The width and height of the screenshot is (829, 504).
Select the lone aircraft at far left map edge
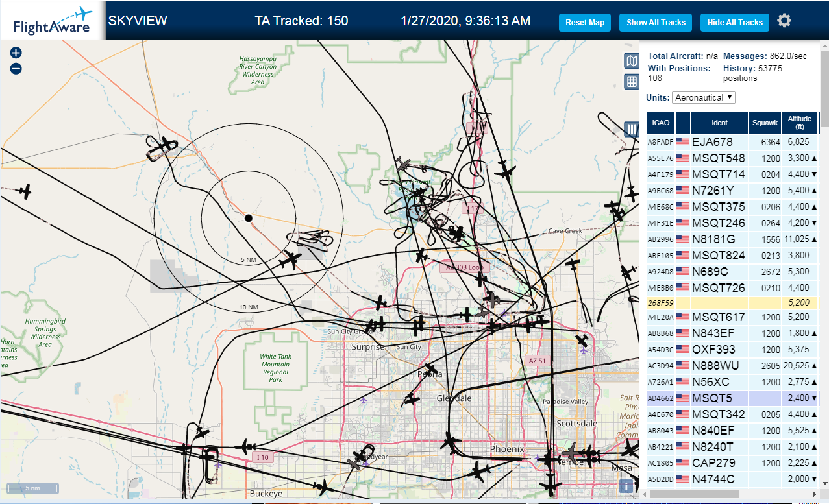pyautogui.click(x=25, y=191)
